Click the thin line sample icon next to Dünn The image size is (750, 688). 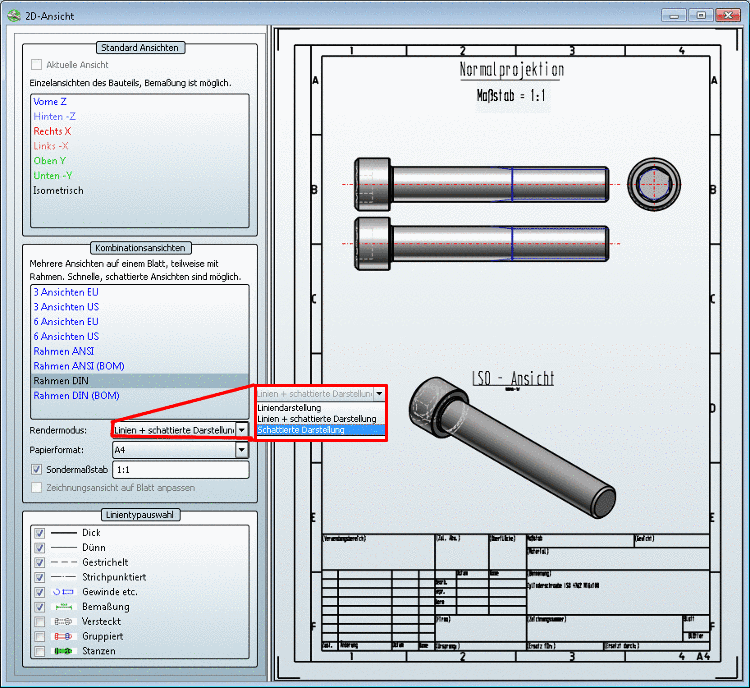pyautogui.click(x=64, y=547)
